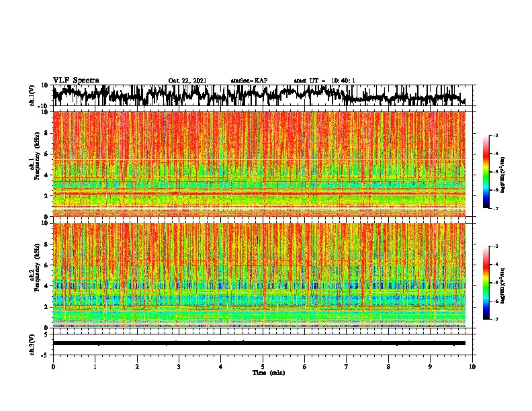Click the 'ch.3(V)' axis label
Image resolution: width=532 pixels, height=411 pixels.
pos(32,345)
